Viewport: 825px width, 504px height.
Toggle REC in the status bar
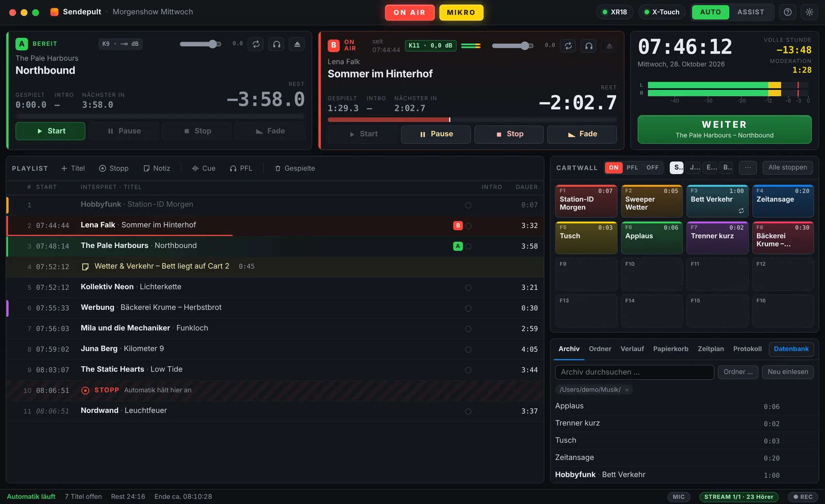(803, 497)
